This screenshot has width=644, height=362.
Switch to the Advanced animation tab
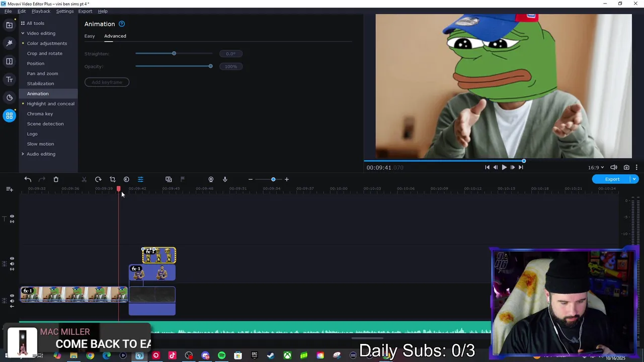(115, 36)
